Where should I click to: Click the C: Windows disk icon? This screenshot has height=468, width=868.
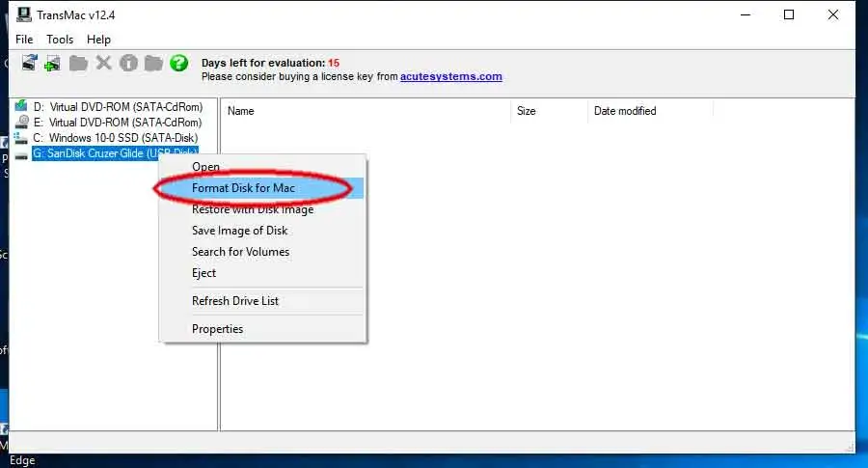(21, 137)
